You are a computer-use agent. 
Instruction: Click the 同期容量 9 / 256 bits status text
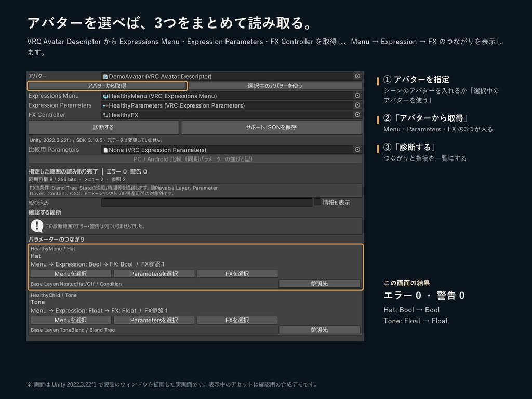[x=52, y=179]
